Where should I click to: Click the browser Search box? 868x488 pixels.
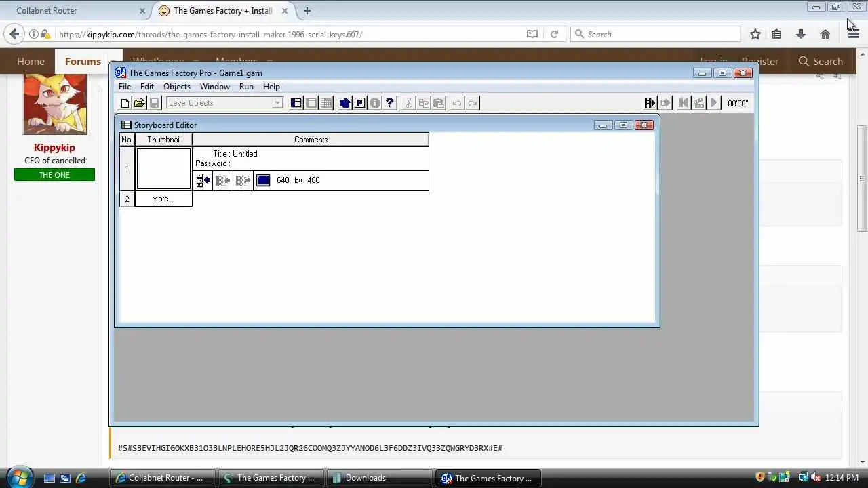coord(655,34)
